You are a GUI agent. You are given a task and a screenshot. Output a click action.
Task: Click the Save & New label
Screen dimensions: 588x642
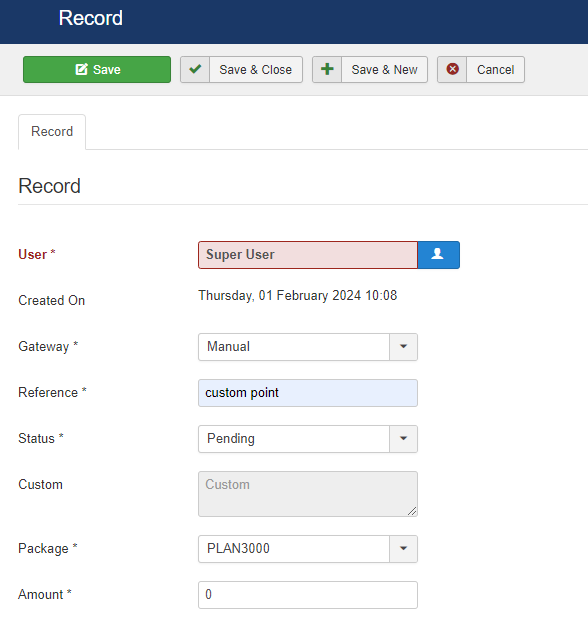(x=384, y=70)
